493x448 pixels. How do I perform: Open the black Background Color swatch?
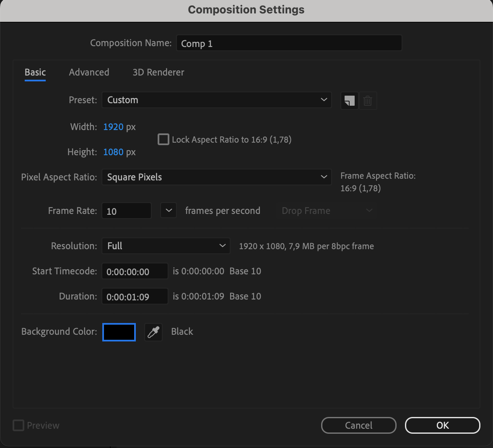(119, 332)
